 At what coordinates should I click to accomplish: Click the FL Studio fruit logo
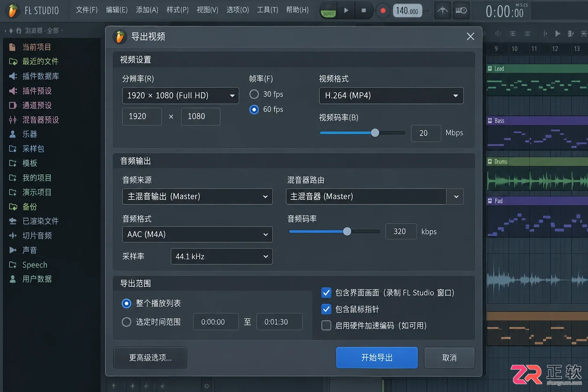point(13,11)
